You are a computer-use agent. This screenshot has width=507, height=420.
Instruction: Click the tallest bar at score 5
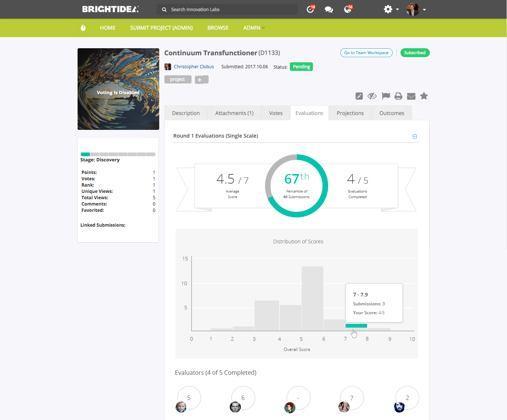tap(313, 298)
